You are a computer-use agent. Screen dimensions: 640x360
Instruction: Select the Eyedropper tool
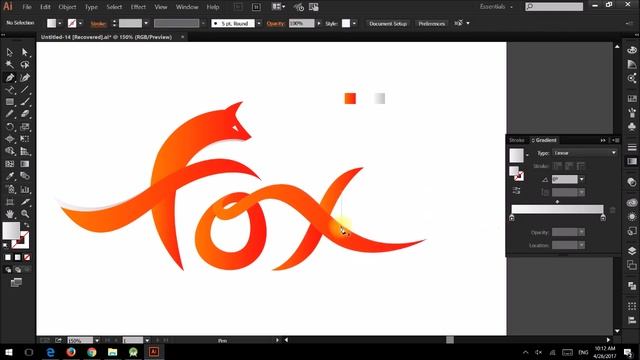click(9, 176)
